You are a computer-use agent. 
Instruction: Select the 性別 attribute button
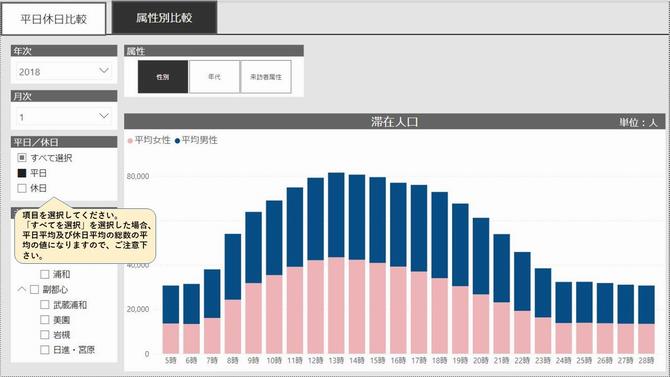coord(163,77)
